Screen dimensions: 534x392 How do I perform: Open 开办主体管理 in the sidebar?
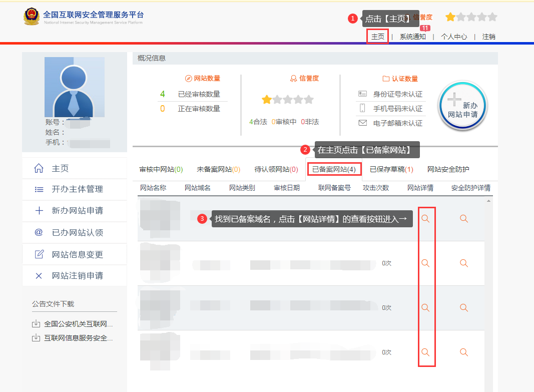click(77, 189)
